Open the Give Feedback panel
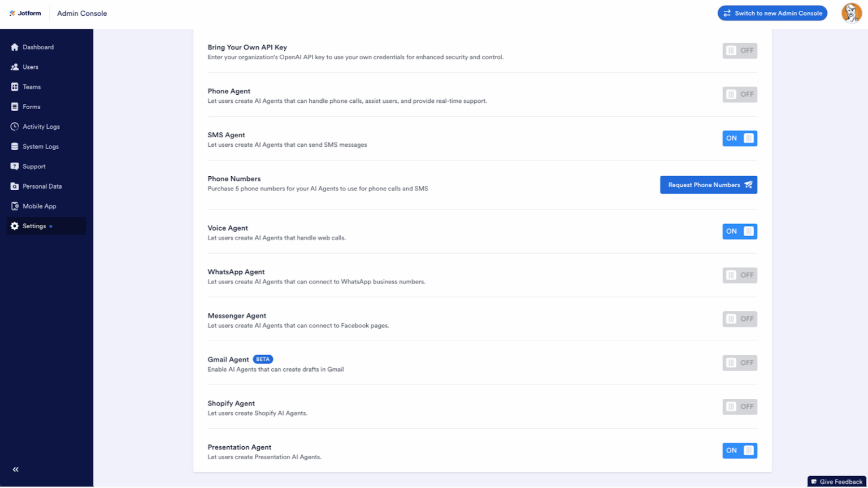The width and height of the screenshot is (868, 488). (x=836, y=482)
